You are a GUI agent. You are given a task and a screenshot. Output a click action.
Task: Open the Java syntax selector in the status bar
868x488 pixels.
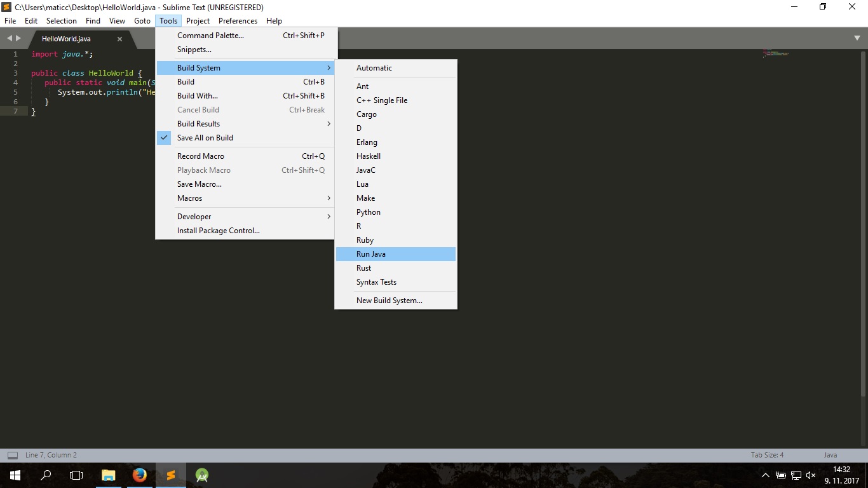click(x=830, y=455)
